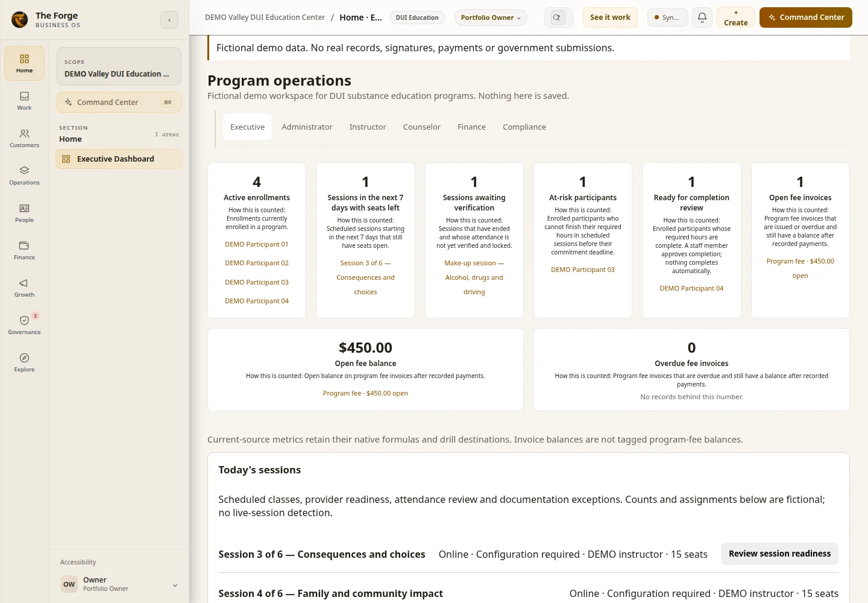The height and width of the screenshot is (603, 868).
Task: Click The Forge logo icon
Action: point(20,20)
